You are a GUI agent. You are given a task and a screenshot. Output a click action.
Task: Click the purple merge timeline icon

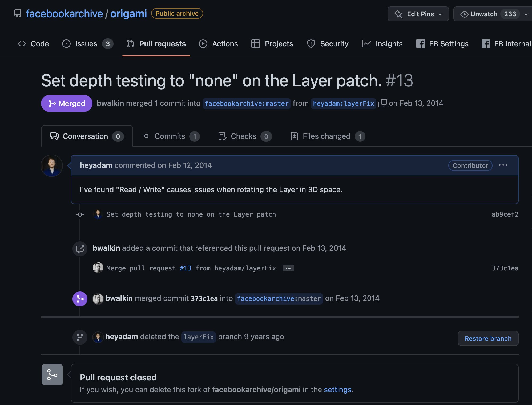[80, 299]
